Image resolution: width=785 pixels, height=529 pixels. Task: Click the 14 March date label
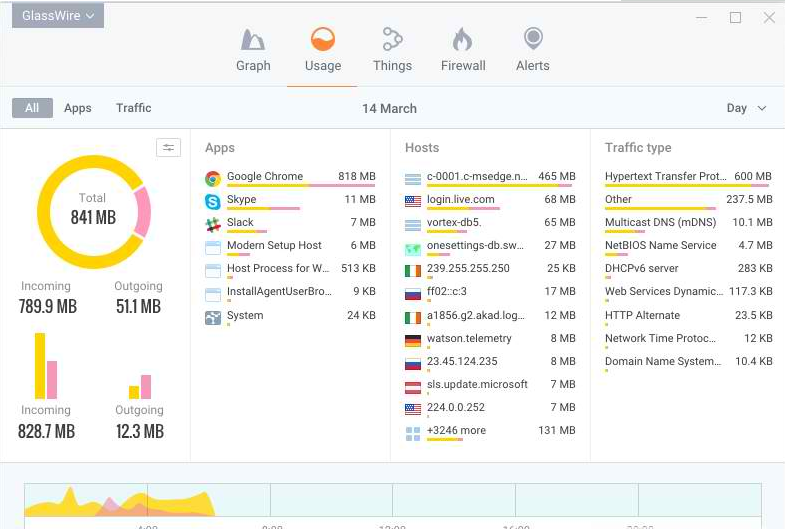389,109
